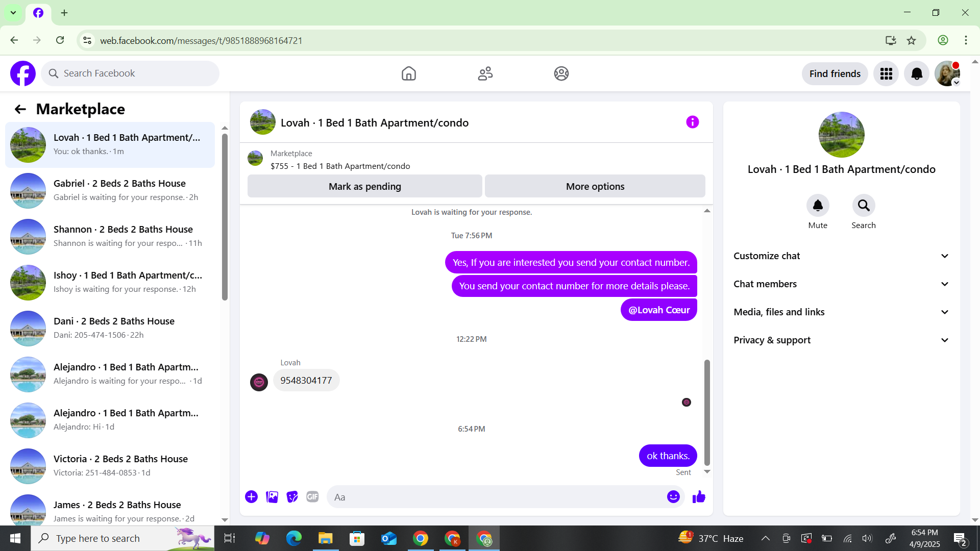Attach a photo with the image icon

pyautogui.click(x=272, y=497)
